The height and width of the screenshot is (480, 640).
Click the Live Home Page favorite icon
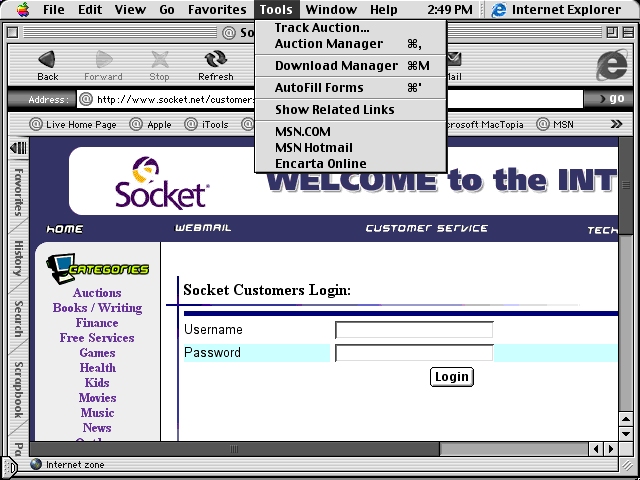point(36,124)
